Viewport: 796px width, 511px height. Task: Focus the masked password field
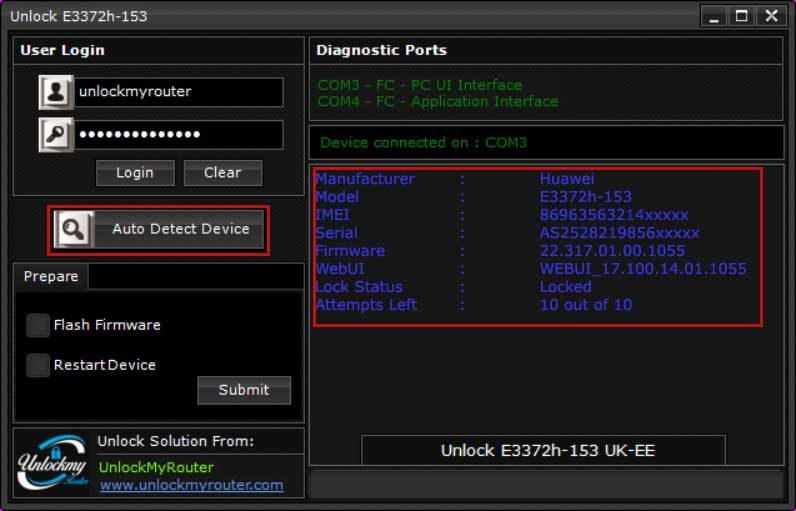click(179, 134)
